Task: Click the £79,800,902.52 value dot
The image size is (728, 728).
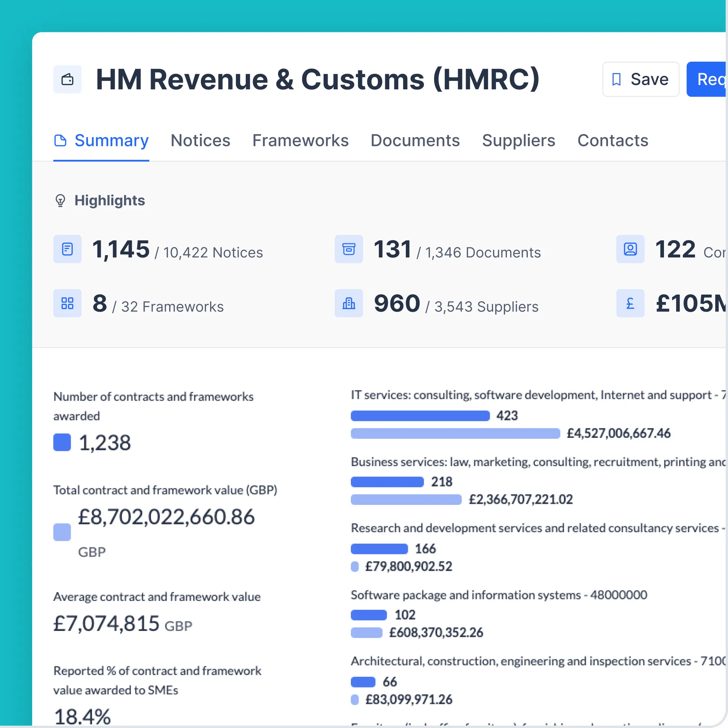Action: [355, 567]
